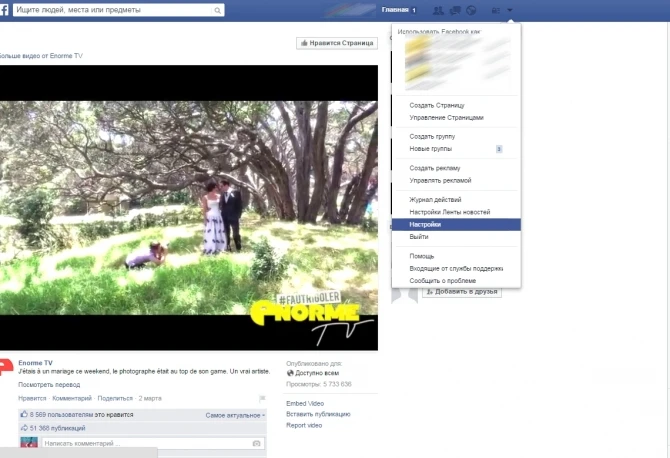Click the search magnifier icon
Viewport: 670px width, 458px height.
coord(217,10)
